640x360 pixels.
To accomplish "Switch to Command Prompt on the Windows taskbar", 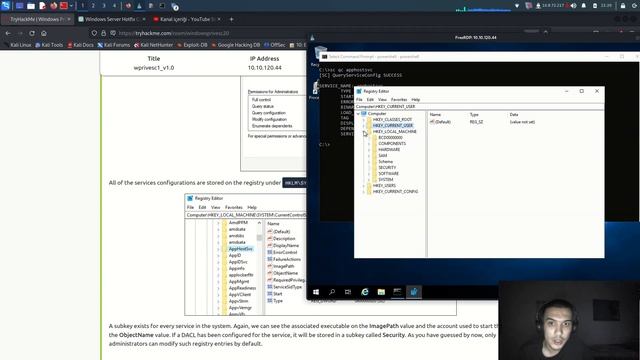I will [x=397, y=292].
